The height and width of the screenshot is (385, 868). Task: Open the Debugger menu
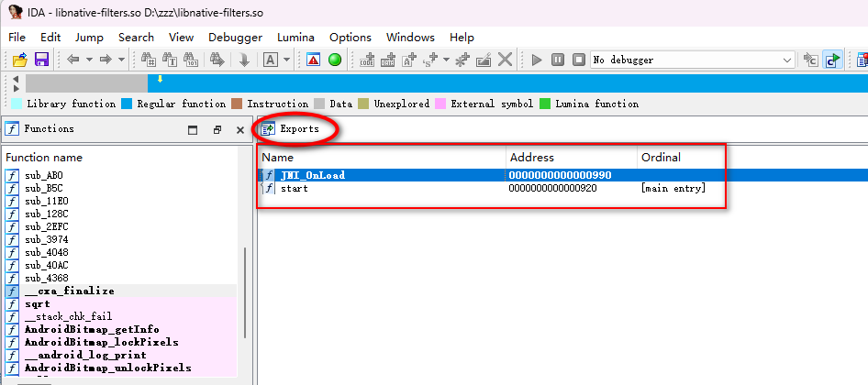coord(235,37)
